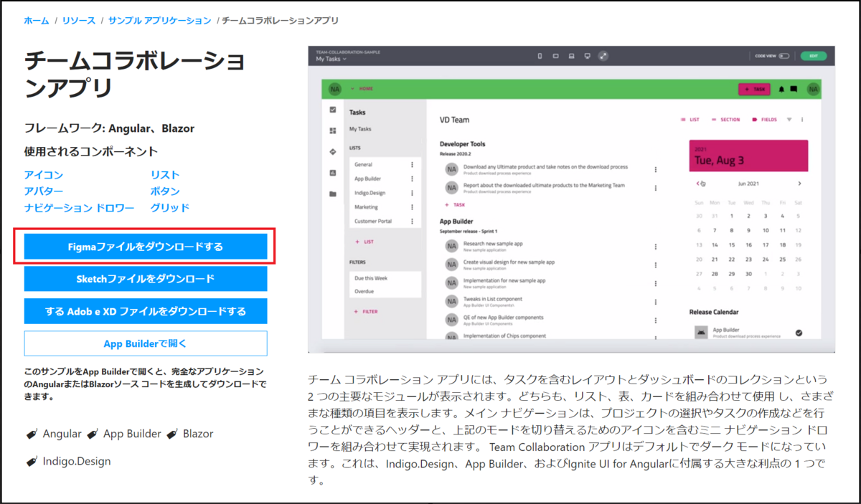Switch preview to the desktop monitor icon
Screen dimensions: 861x504
click(x=587, y=54)
